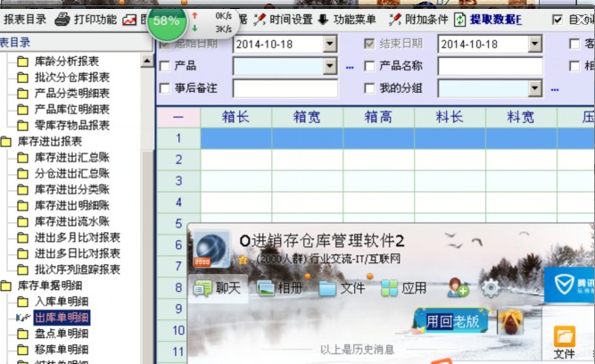Click the 用回老版 button
Image resolution: width=595 pixels, height=364 pixels.
[450, 320]
